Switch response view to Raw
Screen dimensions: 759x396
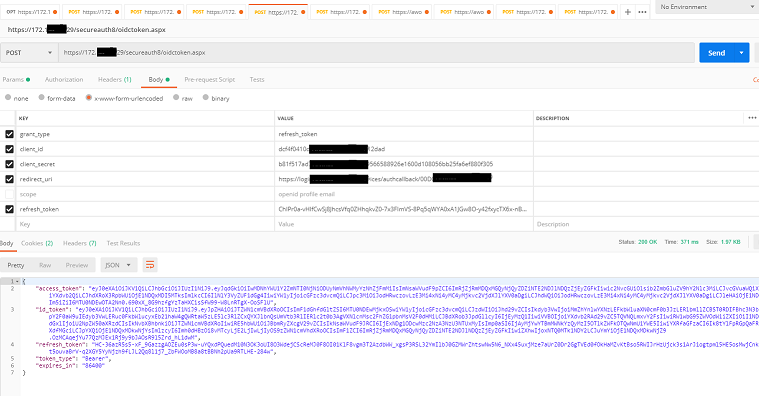[x=45, y=265]
